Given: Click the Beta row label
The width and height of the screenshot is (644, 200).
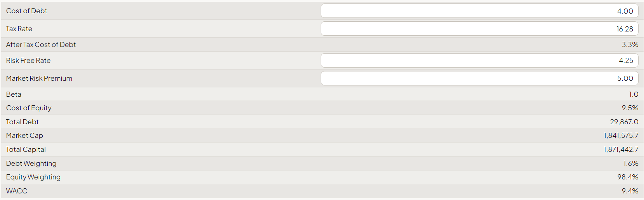Looking at the screenshot, I should tap(14, 94).
